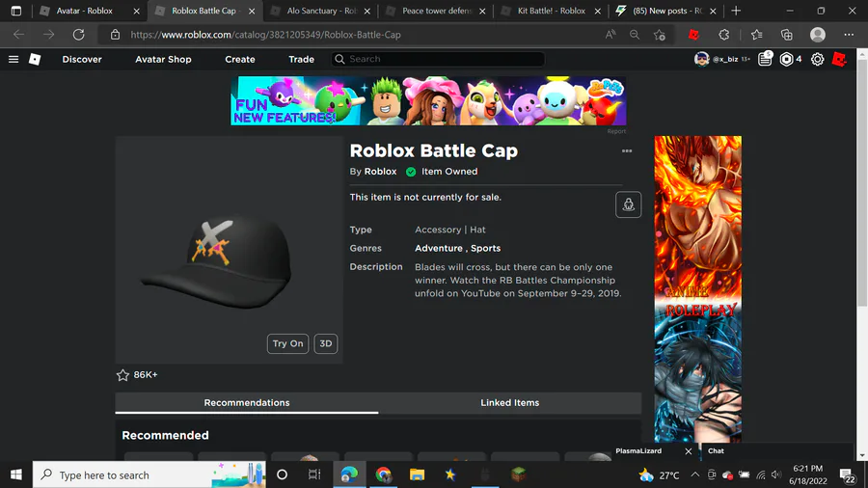Open Avatar Shop in navbar
Image resolution: width=868 pixels, height=488 pixels.
pyautogui.click(x=163, y=59)
